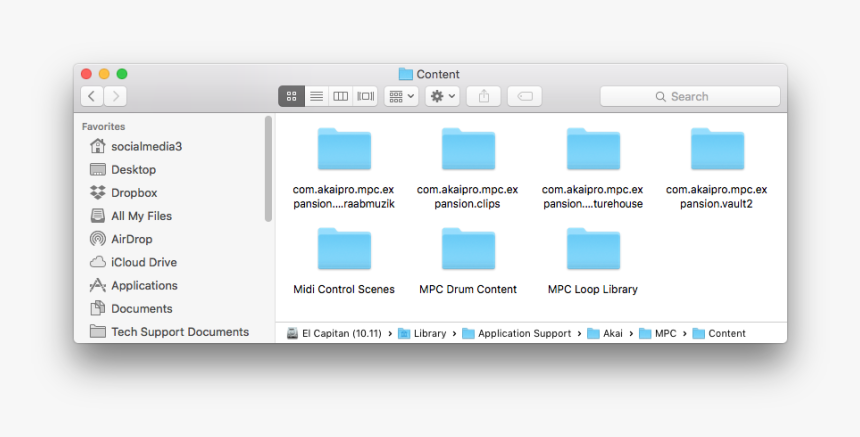The image size is (860, 437).
Task: Click the 'MPC Loop Library' name label
Action: point(592,289)
